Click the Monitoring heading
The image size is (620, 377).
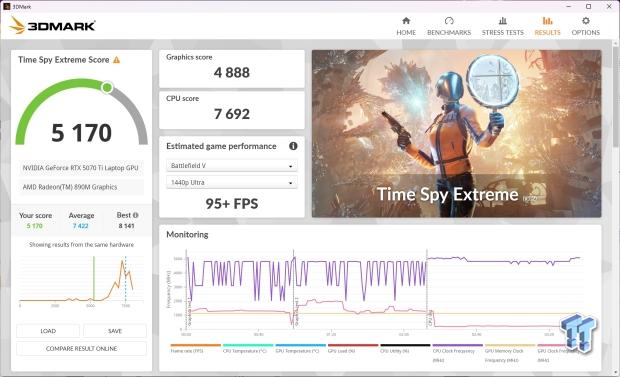[187, 235]
